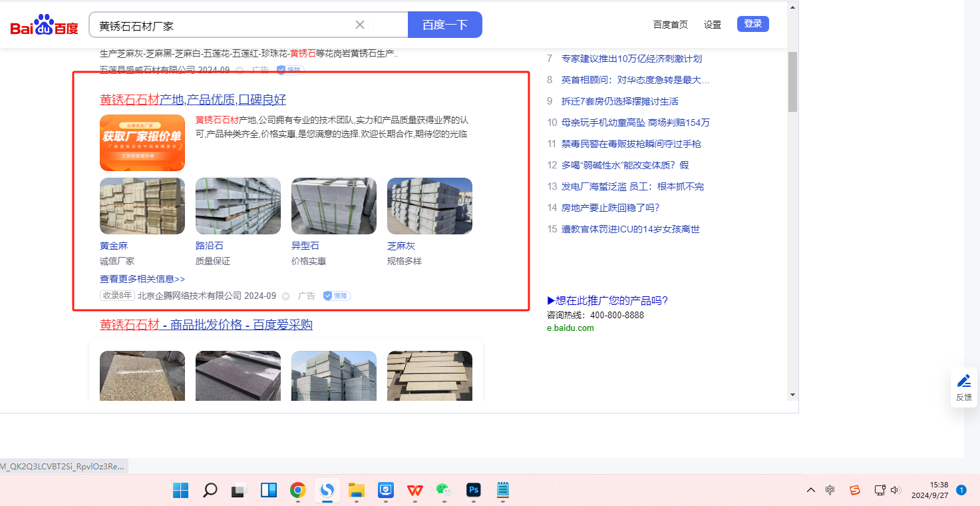Screen dimensions: 980x506
Task: Open hot topic 禁毒民警在毒贩拔枪瞬间夺过手枪
Action: tap(631, 144)
